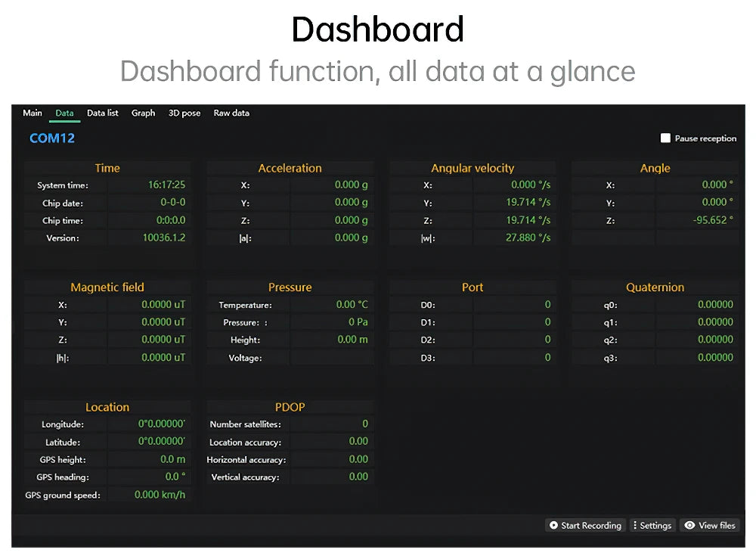Click the |w| value 27.880 °/s
756x556 pixels.
528,238
